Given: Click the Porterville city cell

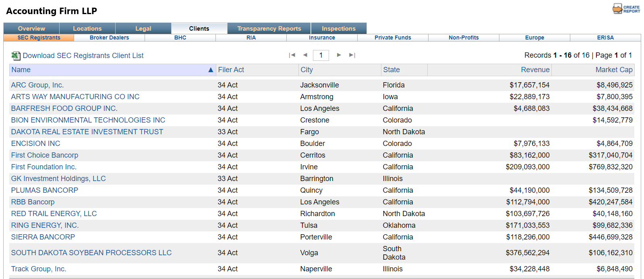Looking at the screenshot, I should click(316, 237).
